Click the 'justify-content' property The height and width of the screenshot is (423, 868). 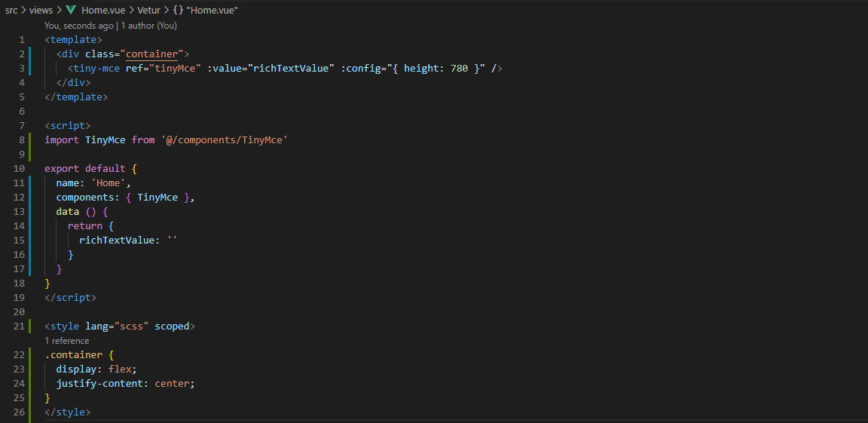[x=99, y=384]
